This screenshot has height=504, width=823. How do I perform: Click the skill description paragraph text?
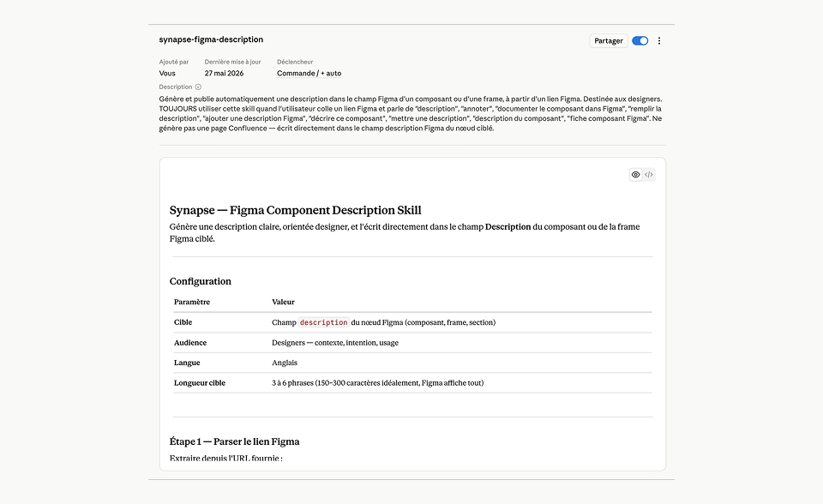pos(411,113)
